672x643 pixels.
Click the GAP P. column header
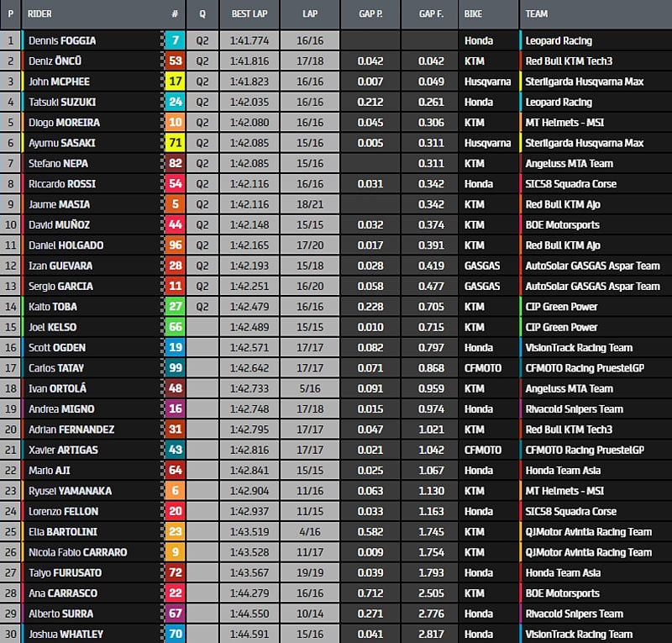370,14
